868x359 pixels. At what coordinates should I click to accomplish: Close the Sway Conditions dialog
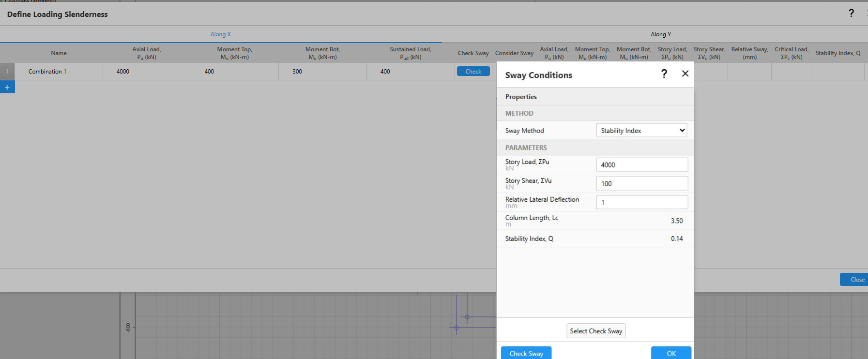(x=685, y=74)
